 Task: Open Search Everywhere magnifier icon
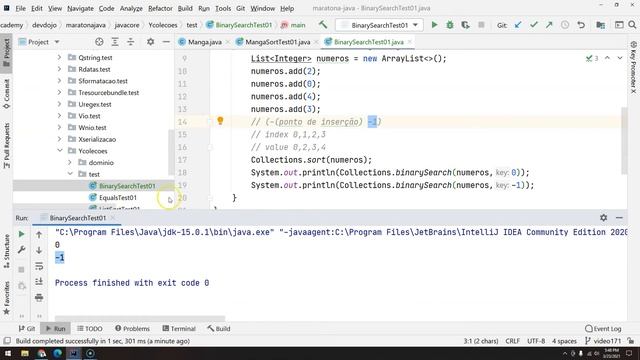coord(632,25)
